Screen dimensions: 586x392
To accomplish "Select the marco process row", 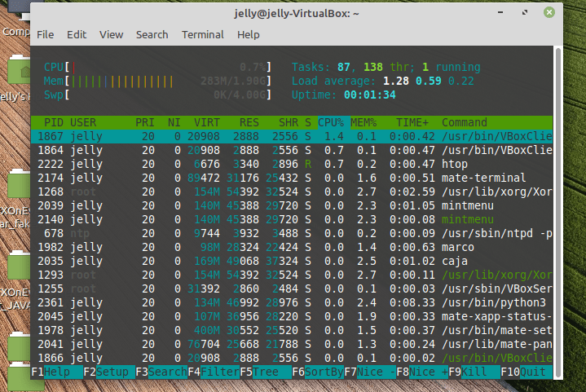I will click(292, 247).
